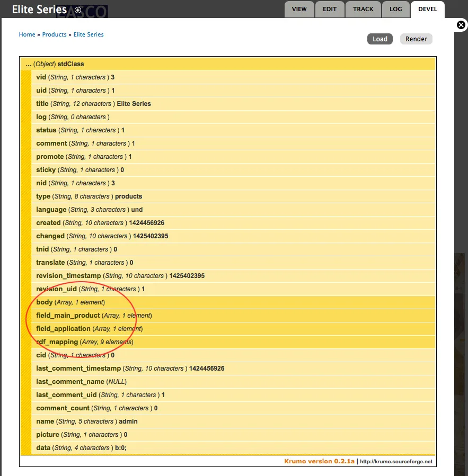The image size is (468, 476).
Task: Click the picture row
Action: click(233, 435)
